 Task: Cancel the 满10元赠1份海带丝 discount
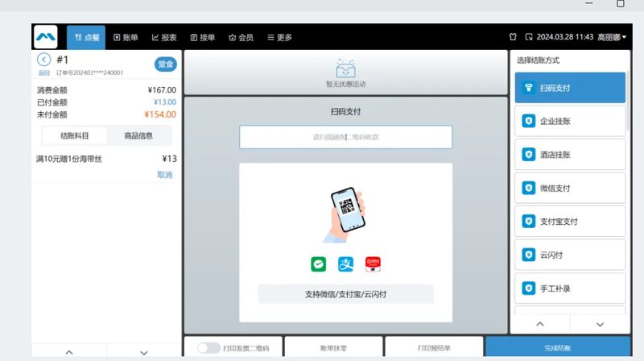[165, 175]
